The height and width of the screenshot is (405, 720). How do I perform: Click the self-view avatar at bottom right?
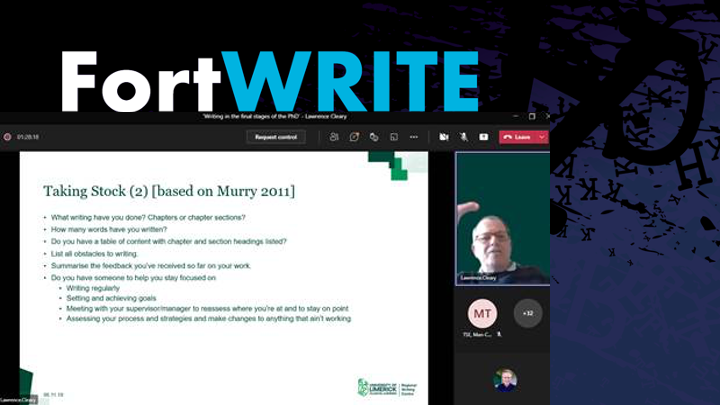pyautogui.click(x=505, y=381)
